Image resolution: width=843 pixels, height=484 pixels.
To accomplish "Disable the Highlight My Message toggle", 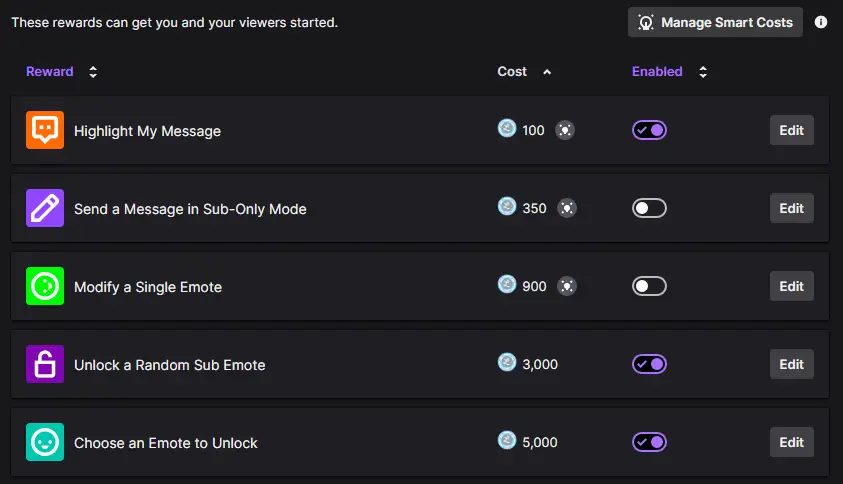I will click(649, 130).
